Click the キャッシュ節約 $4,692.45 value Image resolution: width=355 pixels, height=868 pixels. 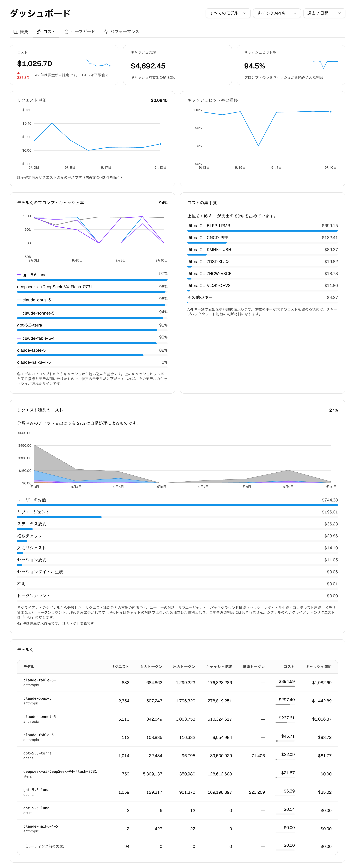coord(148,66)
